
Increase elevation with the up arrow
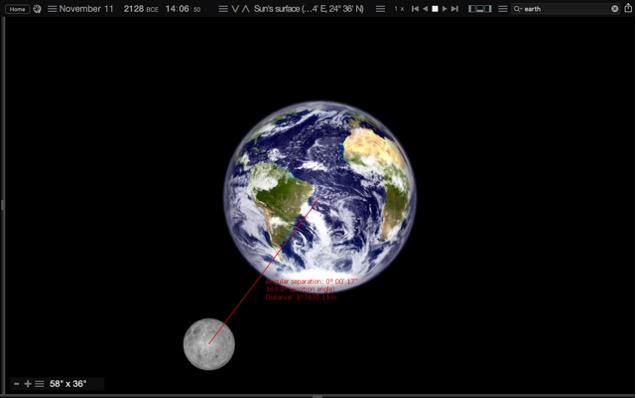(x=245, y=9)
